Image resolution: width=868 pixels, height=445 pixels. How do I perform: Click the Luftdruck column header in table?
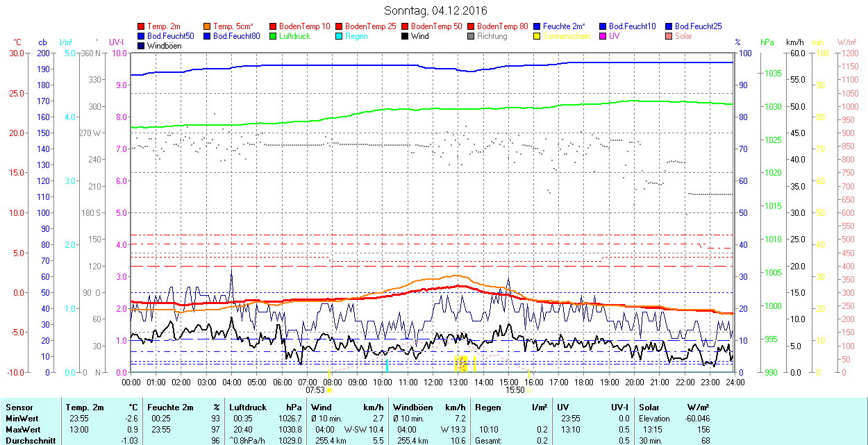coord(247,408)
